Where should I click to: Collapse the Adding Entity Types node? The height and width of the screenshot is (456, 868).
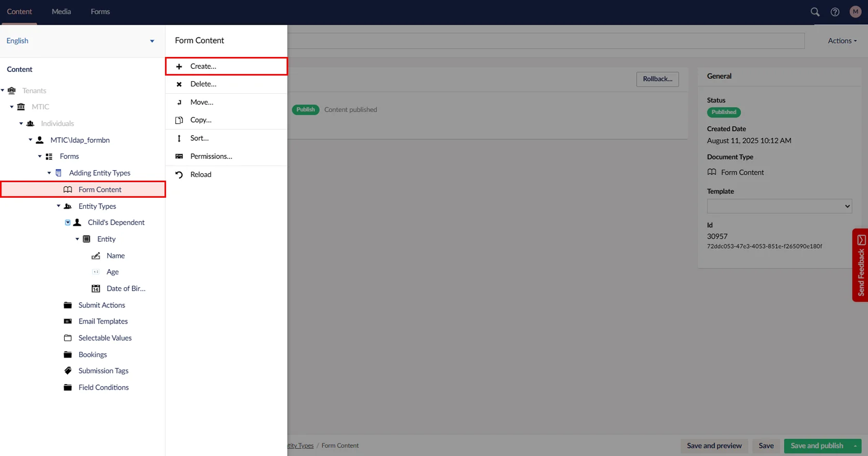click(x=49, y=173)
